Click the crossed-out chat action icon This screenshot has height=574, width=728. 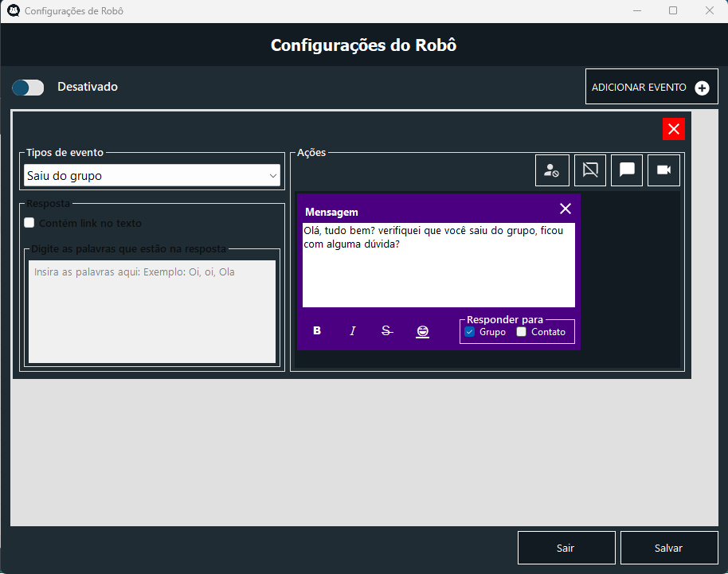coord(590,170)
